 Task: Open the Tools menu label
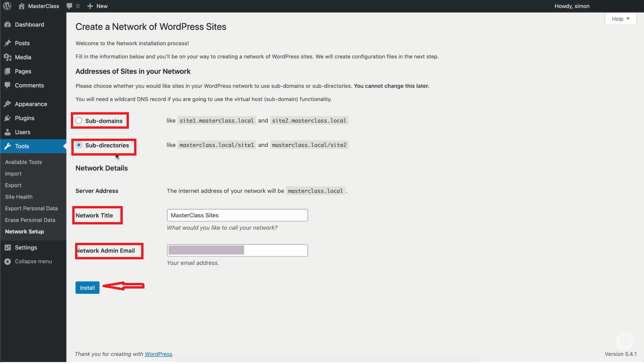pos(22,146)
